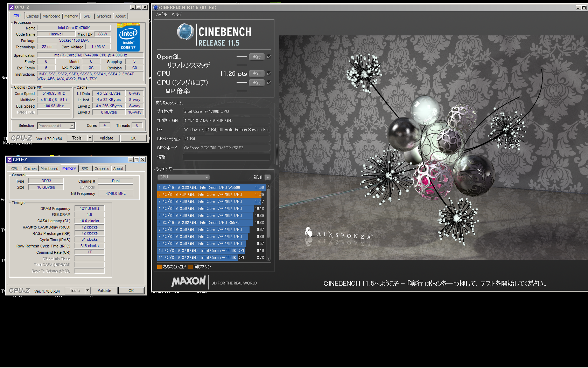
Task: Open ranking CPU category dropdown
Action: tap(183, 177)
